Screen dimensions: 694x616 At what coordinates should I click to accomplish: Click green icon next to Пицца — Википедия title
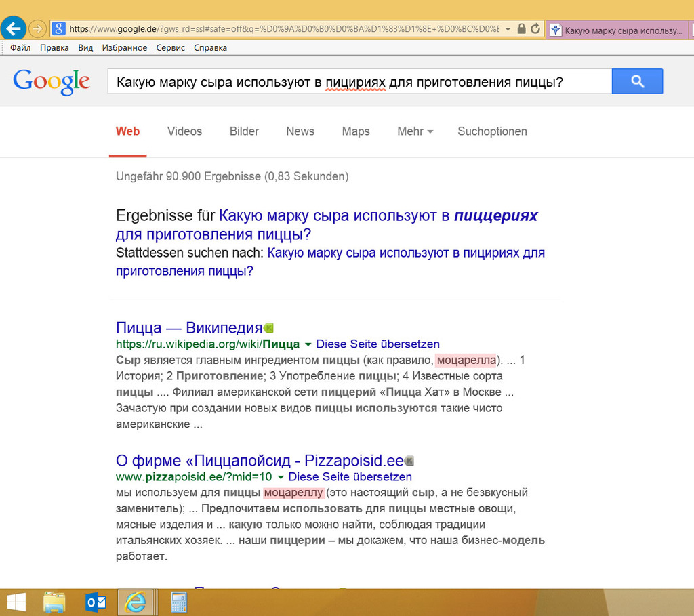[268, 328]
